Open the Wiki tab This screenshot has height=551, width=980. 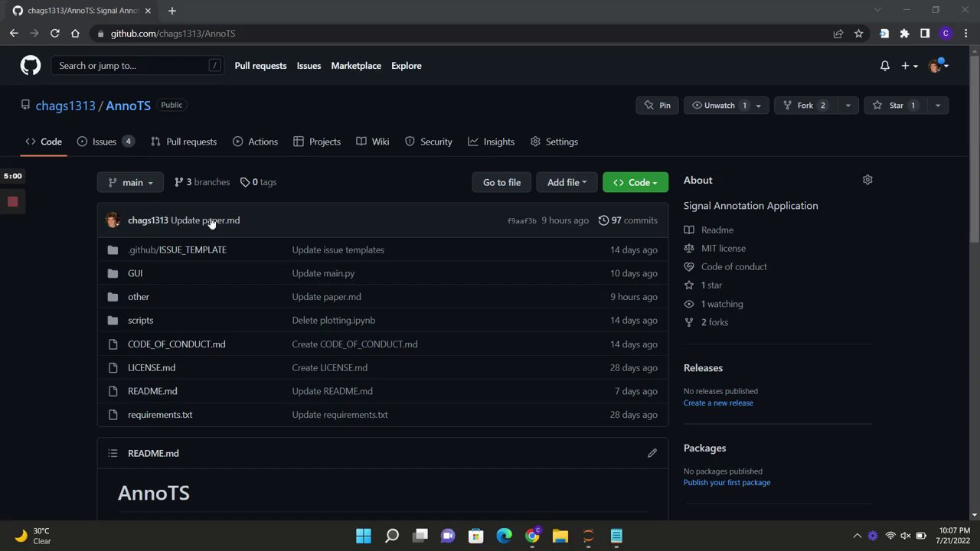373,142
